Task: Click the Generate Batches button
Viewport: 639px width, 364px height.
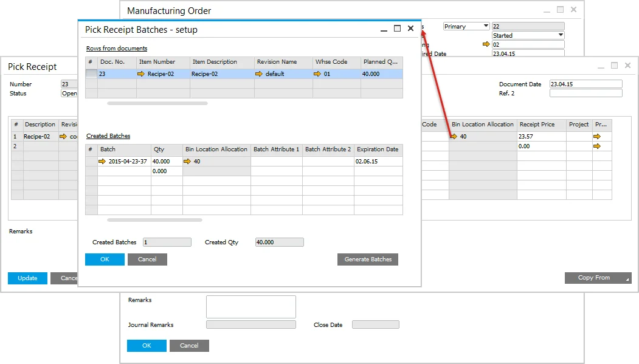Action: click(x=368, y=259)
